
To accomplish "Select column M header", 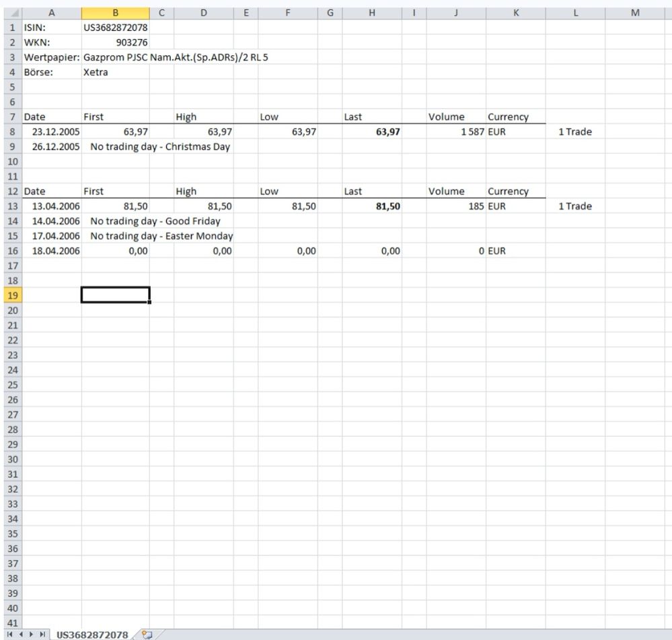I will (636, 12).
